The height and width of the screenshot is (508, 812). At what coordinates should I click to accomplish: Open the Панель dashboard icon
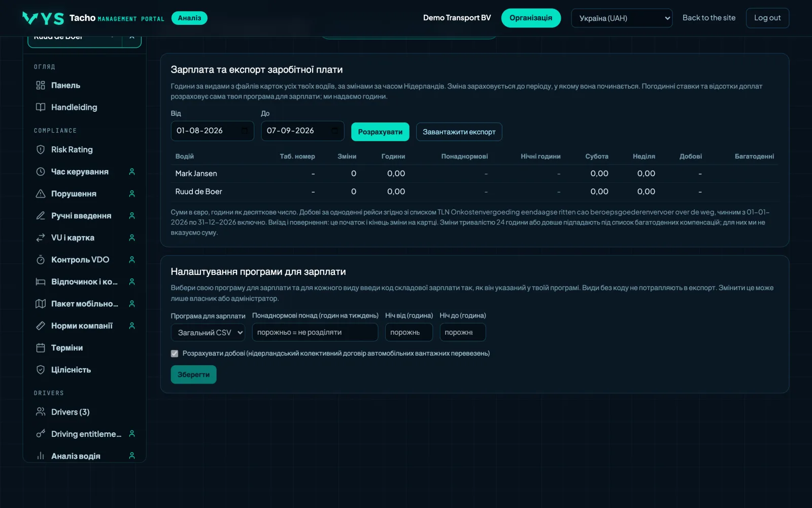click(x=41, y=85)
